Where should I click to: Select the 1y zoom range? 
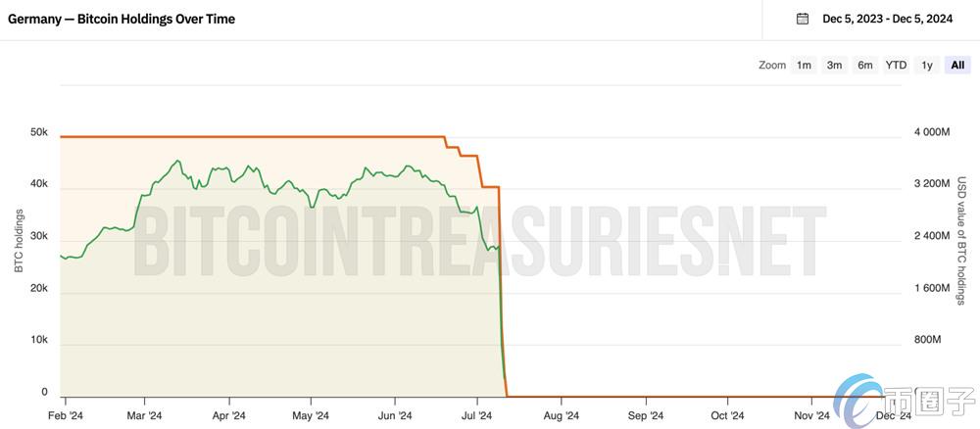pyautogui.click(x=926, y=66)
